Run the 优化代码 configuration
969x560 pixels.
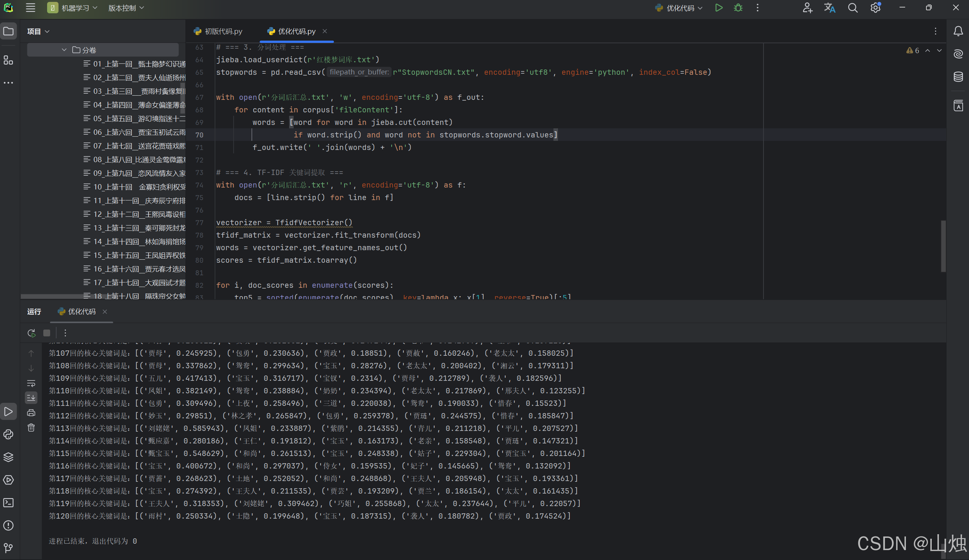(x=718, y=8)
